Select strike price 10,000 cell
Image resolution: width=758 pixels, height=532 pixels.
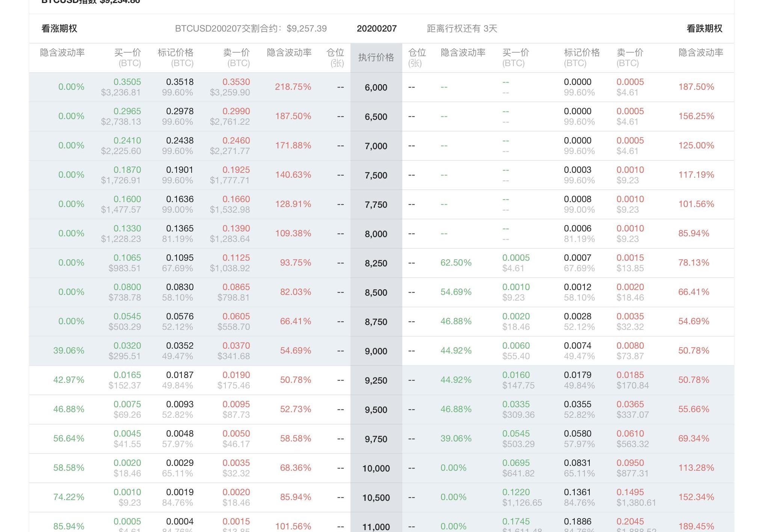pyautogui.click(x=376, y=468)
